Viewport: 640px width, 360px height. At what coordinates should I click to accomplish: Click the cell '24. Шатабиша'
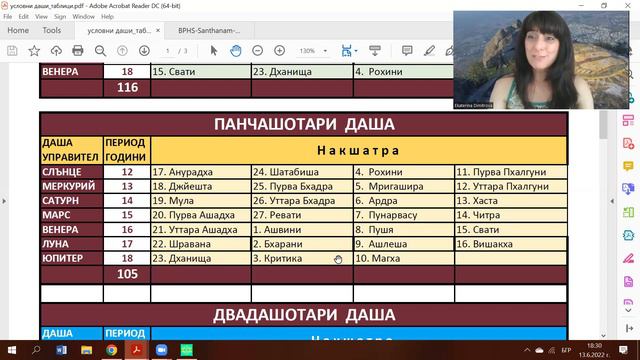coord(302,172)
